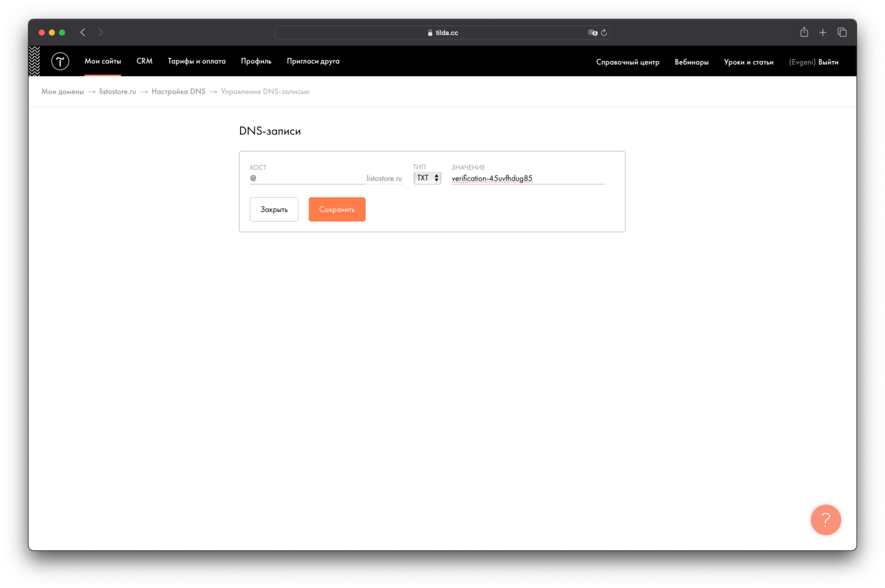Show tab overview icon
Screen dimensions: 885x588
842,33
